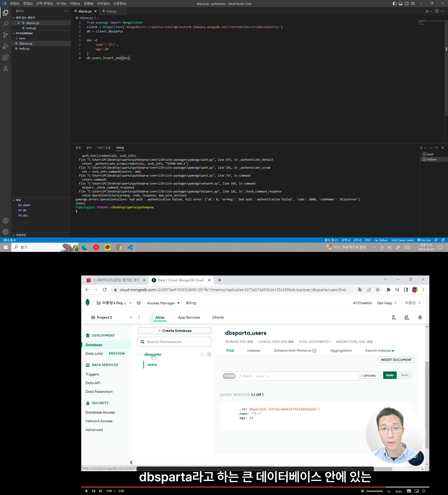Switch to the Aggregation tab

[x=341, y=351]
